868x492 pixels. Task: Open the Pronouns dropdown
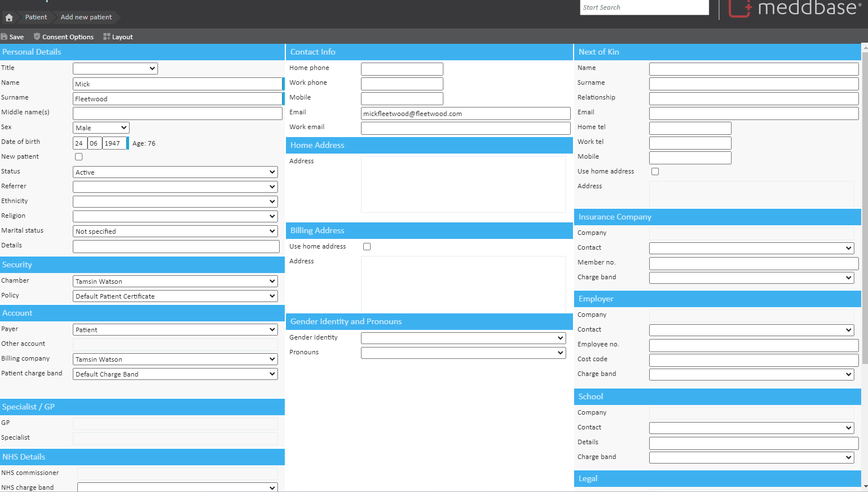click(463, 353)
